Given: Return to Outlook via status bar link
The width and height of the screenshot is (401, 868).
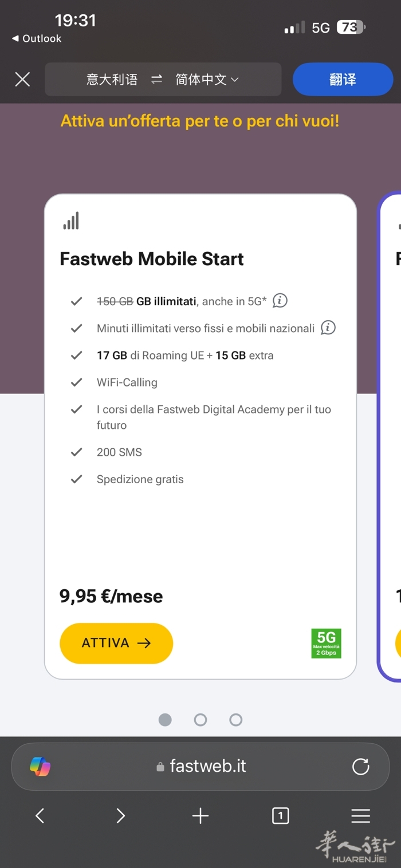Looking at the screenshot, I should pyautogui.click(x=37, y=38).
